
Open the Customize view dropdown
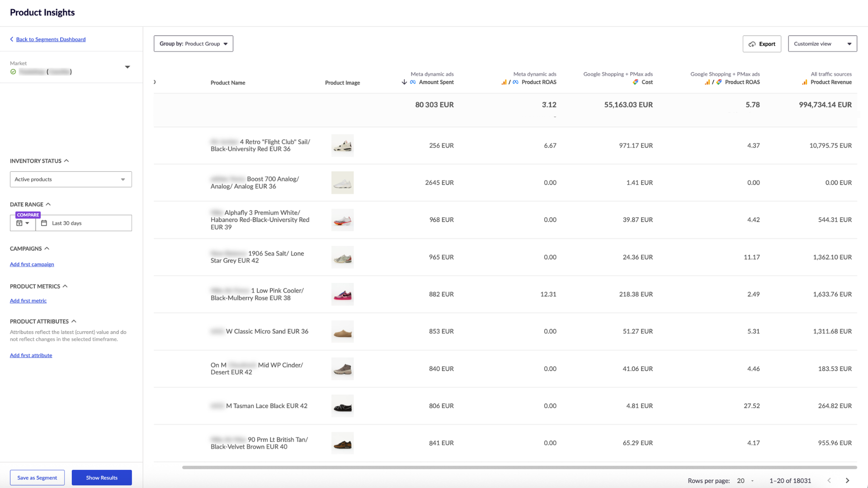(x=822, y=44)
